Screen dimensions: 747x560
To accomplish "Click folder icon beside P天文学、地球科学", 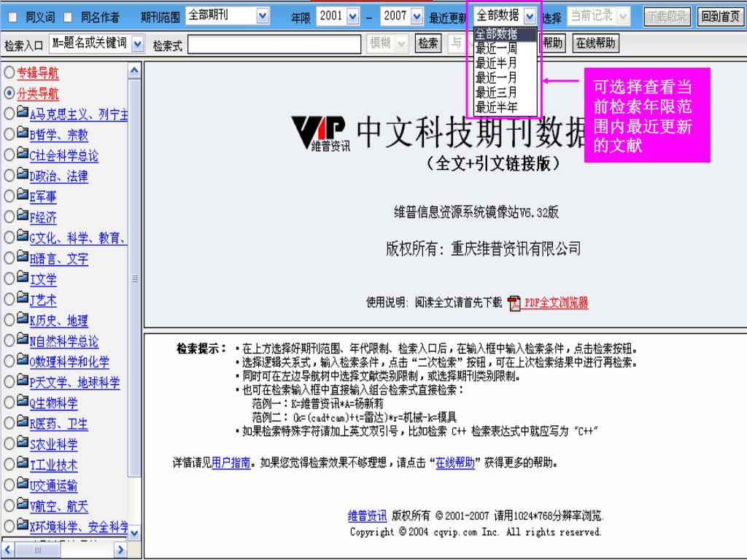I will (x=23, y=380).
